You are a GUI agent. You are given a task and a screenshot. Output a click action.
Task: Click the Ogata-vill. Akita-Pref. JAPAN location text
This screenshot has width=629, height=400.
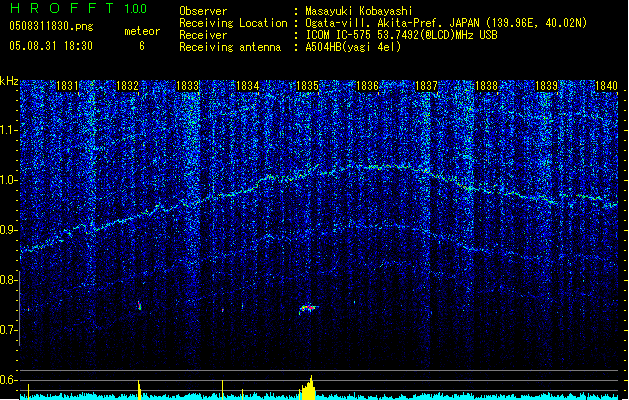(x=446, y=23)
